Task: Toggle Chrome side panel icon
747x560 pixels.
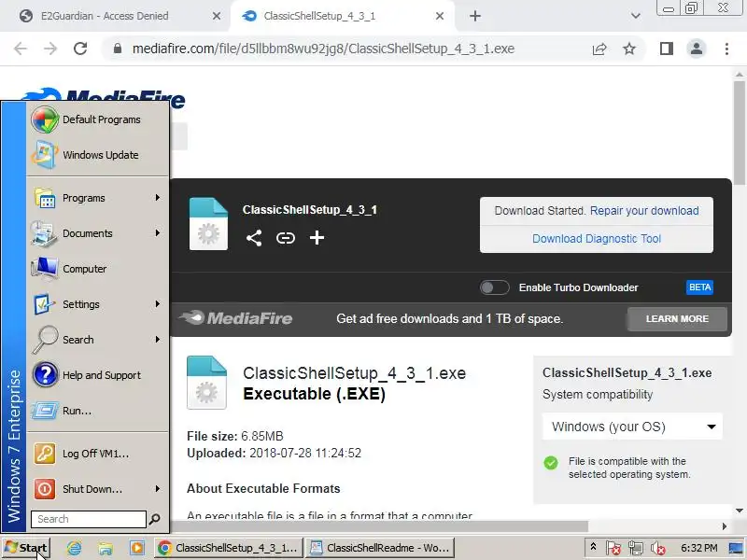Action: pyautogui.click(x=667, y=49)
